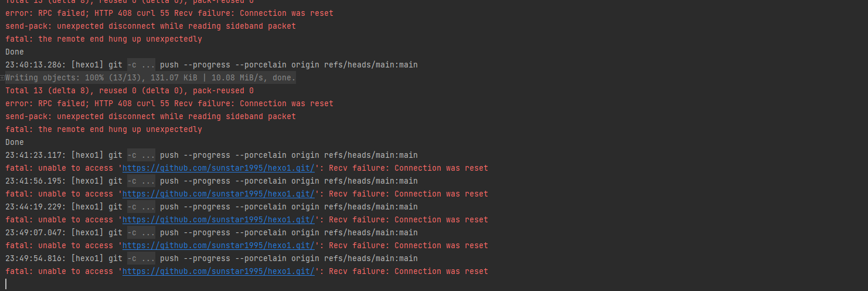Click the 23:40:13.286 timestamp in the console
The image size is (868, 291).
35,65
